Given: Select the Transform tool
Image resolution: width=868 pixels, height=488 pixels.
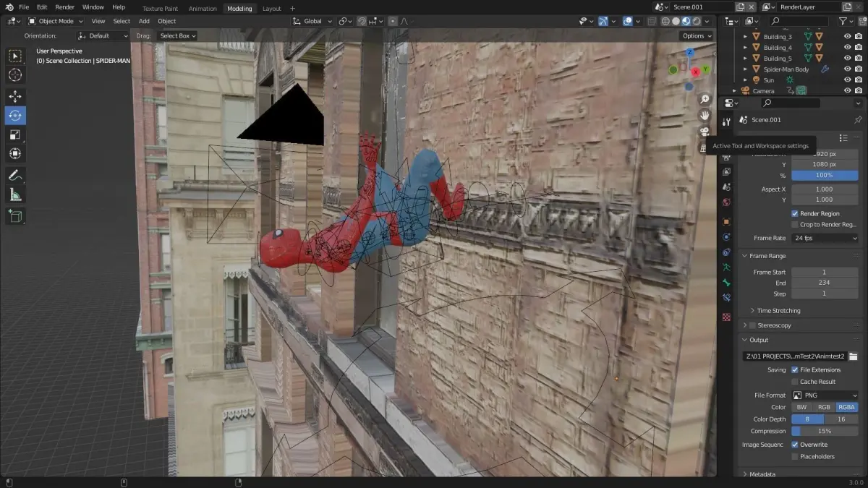Looking at the screenshot, I should click(x=15, y=153).
